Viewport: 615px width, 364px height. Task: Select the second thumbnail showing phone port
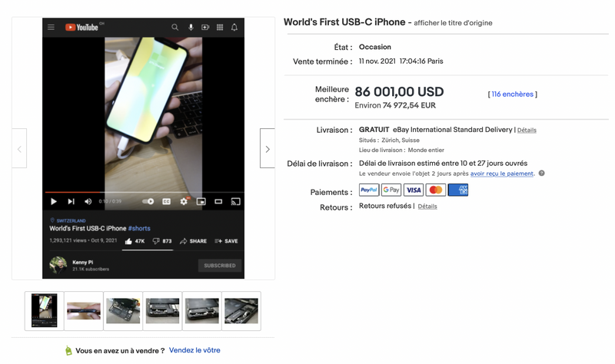[x=84, y=311]
